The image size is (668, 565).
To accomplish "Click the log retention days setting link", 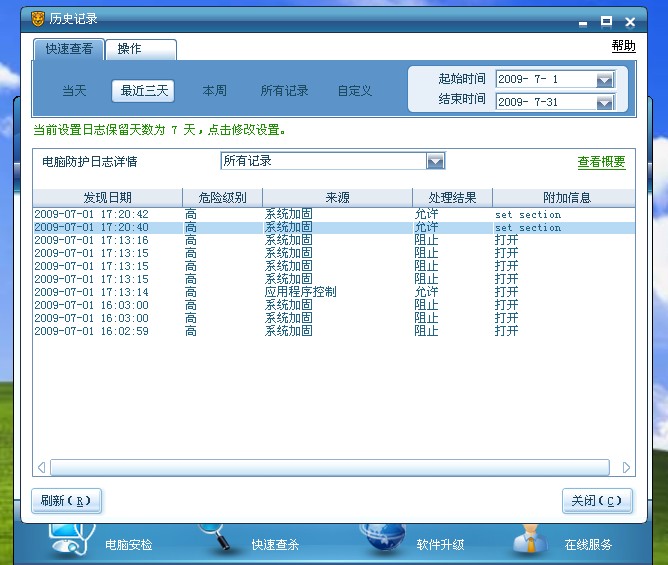I will pyautogui.click(x=159, y=130).
